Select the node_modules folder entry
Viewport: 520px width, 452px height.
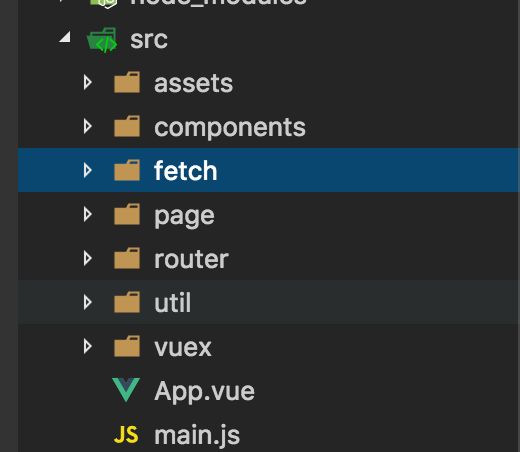[218, 2]
